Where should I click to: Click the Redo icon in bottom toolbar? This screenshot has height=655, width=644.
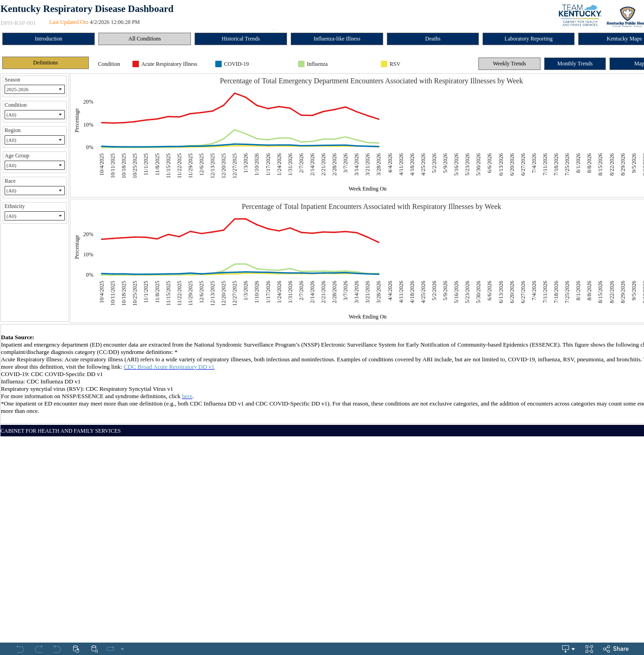point(39,649)
